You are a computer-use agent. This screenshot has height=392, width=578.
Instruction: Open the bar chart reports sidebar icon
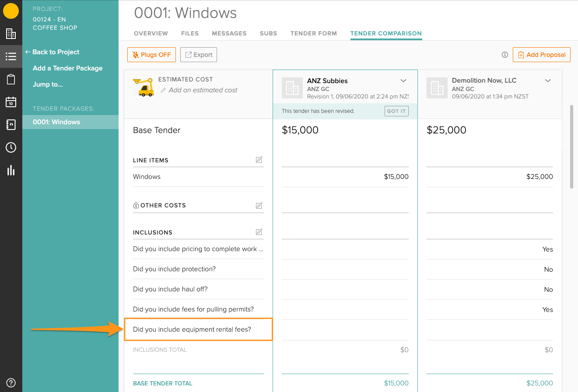click(11, 170)
